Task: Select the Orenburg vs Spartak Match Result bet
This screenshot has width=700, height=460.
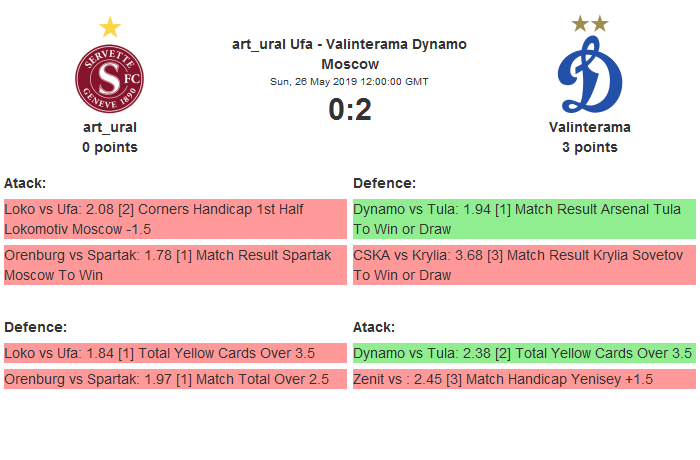Action: point(175,265)
